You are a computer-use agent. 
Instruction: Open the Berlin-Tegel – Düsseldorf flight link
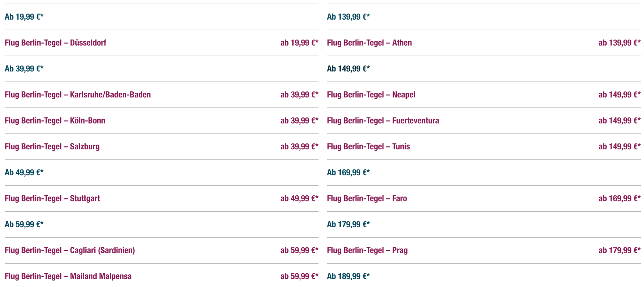(55, 43)
